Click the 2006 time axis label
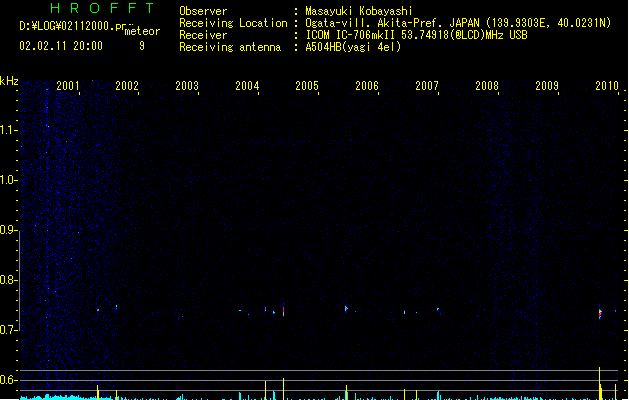 click(367, 85)
